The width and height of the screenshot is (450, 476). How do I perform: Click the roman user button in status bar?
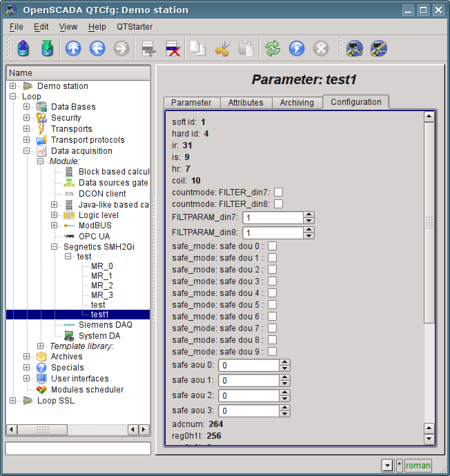(418, 465)
